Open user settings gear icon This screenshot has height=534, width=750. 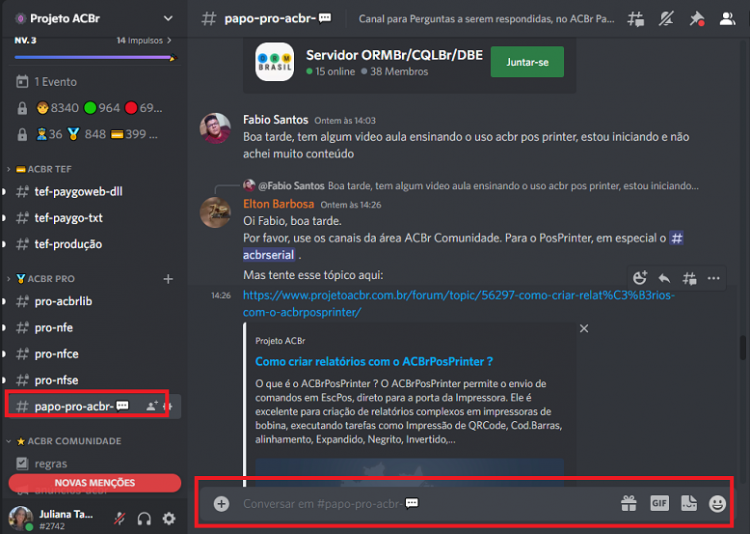(169, 519)
